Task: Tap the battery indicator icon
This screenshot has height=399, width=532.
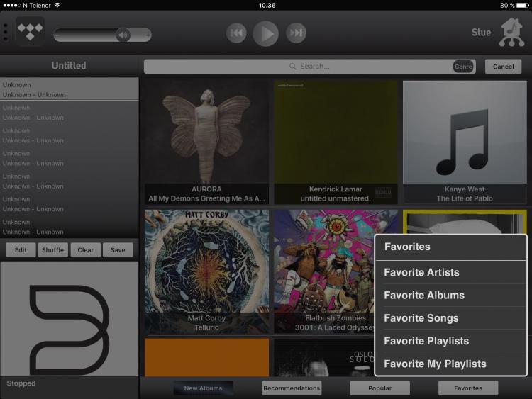Action: [x=523, y=5]
